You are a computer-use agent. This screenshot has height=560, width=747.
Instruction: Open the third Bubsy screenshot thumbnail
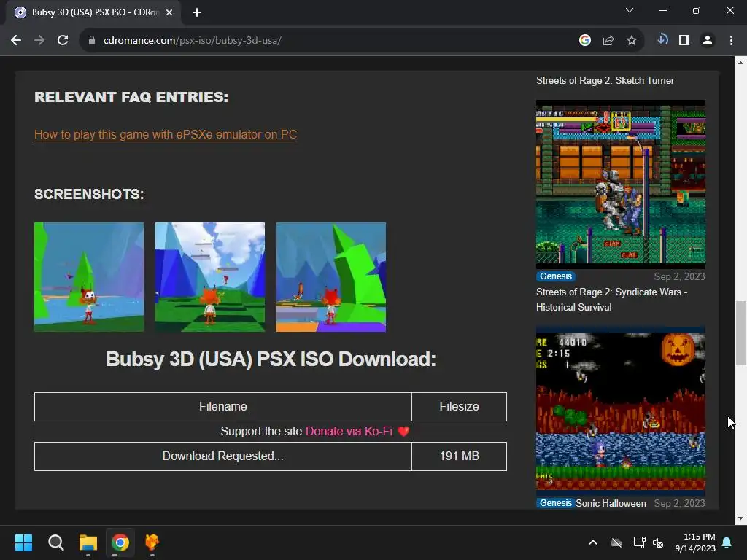tap(331, 277)
